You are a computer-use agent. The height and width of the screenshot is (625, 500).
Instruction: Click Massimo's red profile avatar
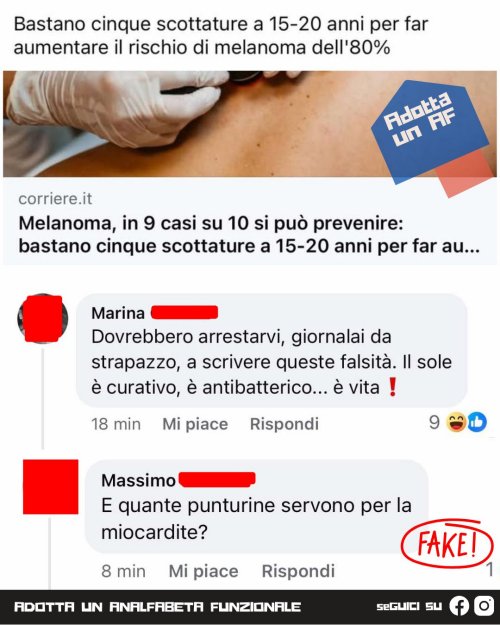pyautogui.click(x=51, y=487)
